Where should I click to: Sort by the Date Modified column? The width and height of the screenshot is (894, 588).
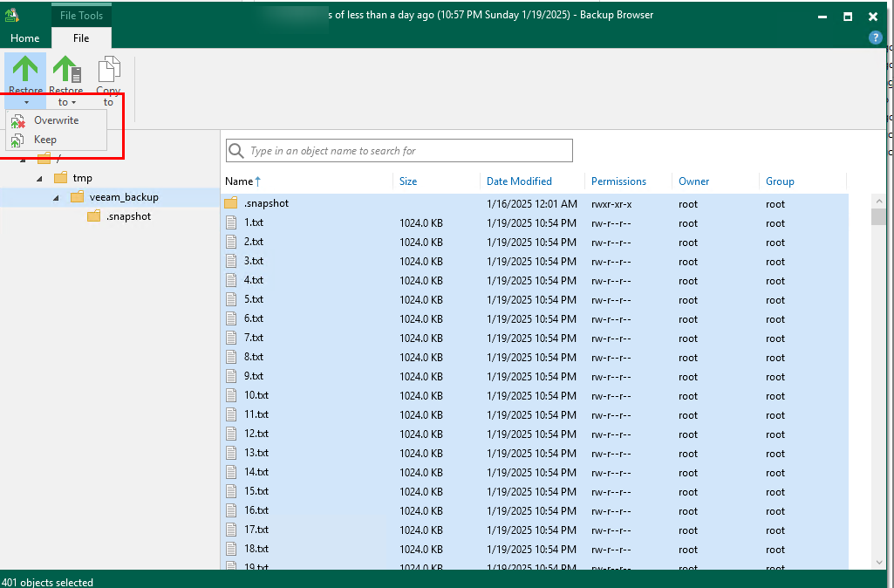pyautogui.click(x=519, y=181)
